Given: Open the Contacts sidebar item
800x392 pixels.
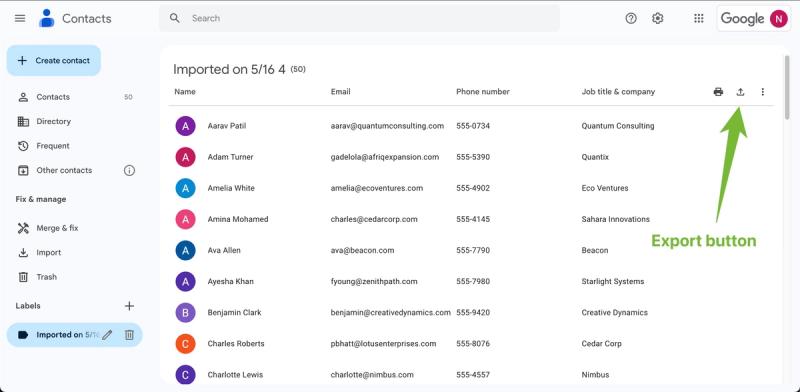Looking at the screenshot, I should tap(74, 97).
